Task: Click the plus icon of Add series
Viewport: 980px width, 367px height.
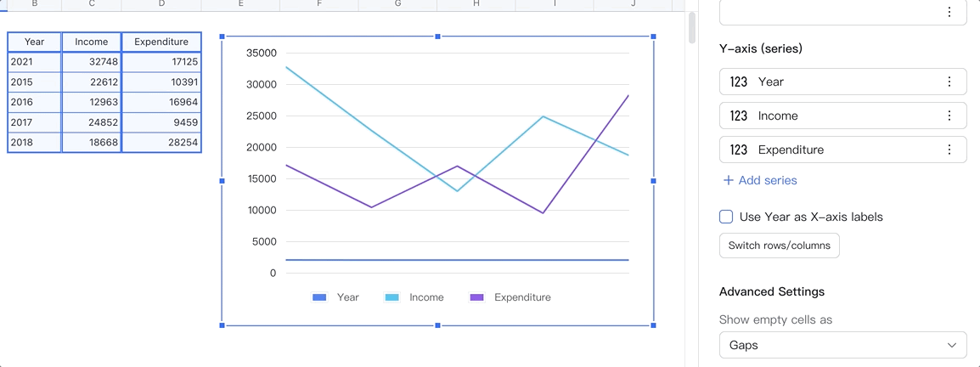Action: pyautogui.click(x=728, y=180)
